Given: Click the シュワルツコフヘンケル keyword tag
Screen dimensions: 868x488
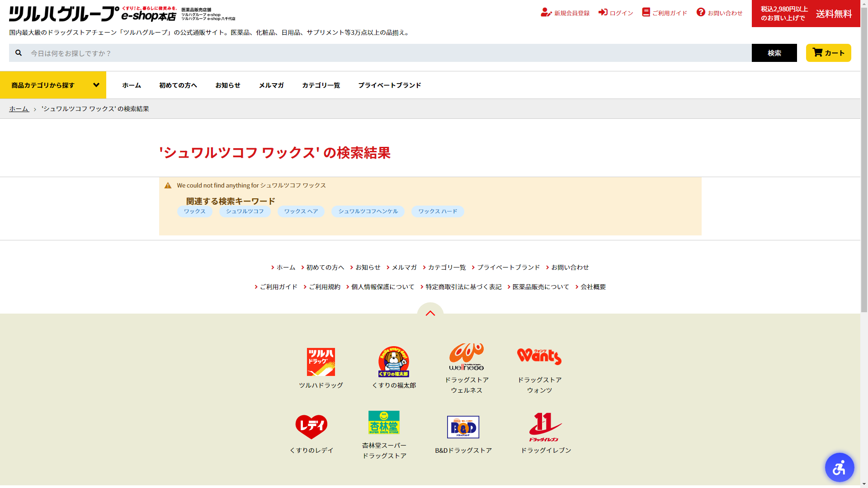Looking at the screenshot, I should click(368, 211).
